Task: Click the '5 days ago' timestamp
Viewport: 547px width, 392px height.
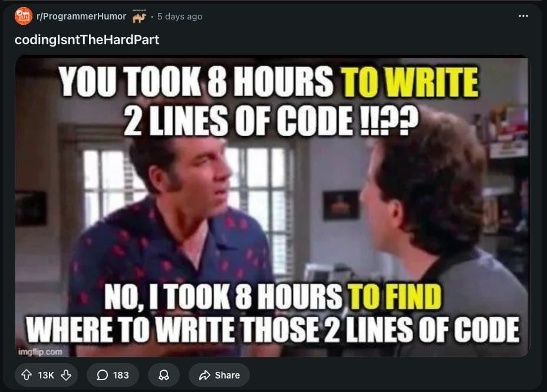Action: pos(180,17)
